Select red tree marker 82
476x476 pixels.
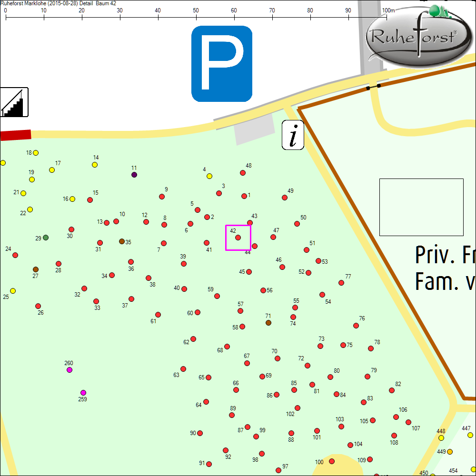tap(392, 390)
